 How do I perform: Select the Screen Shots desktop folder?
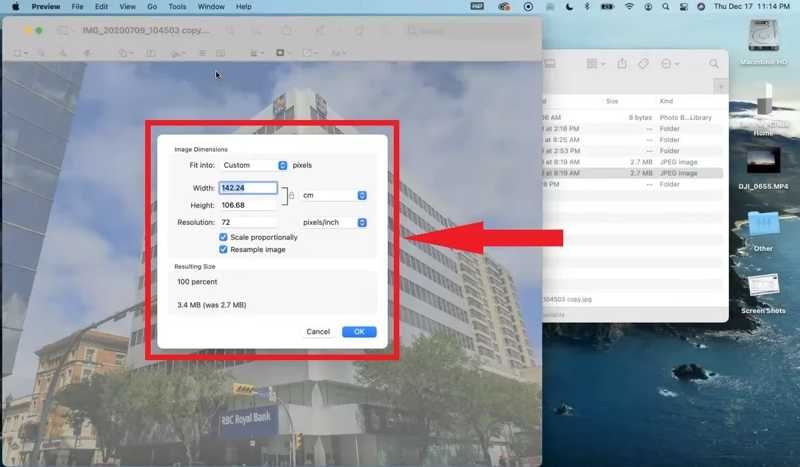(763, 288)
